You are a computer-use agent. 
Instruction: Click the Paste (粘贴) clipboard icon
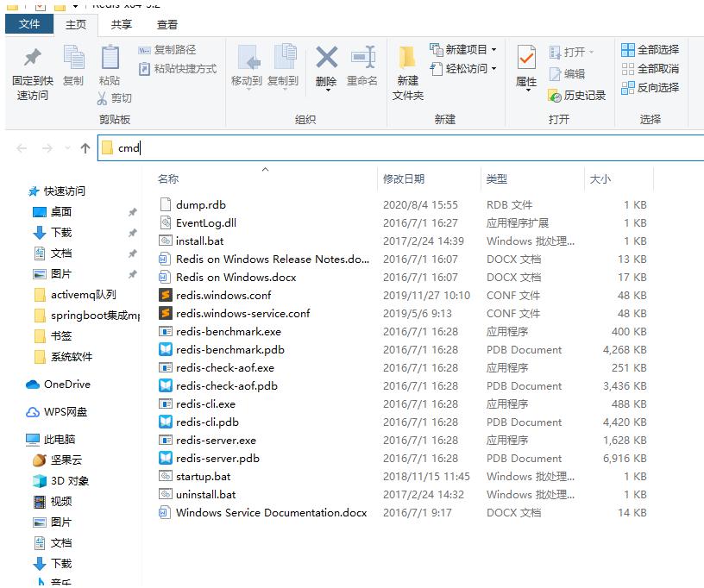click(x=110, y=58)
